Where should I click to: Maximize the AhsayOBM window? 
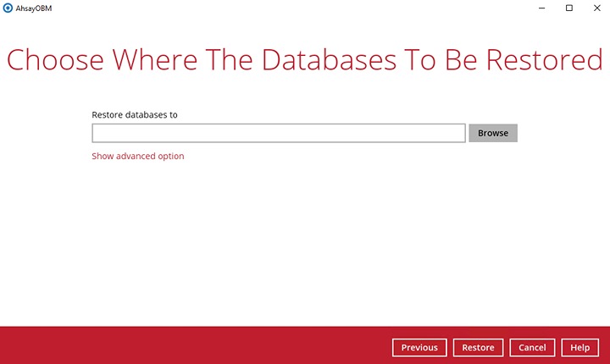pos(568,8)
